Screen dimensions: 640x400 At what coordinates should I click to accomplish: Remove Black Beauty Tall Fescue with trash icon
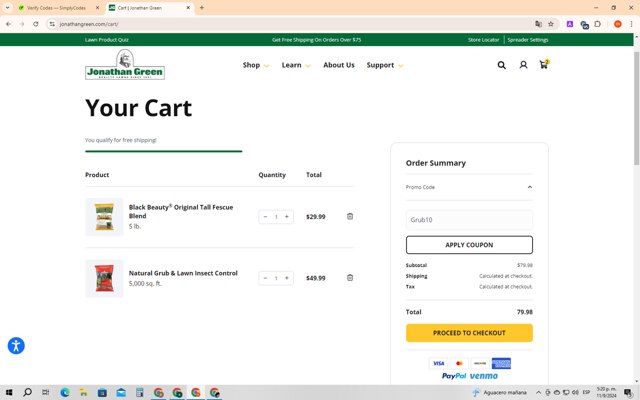[x=350, y=216]
